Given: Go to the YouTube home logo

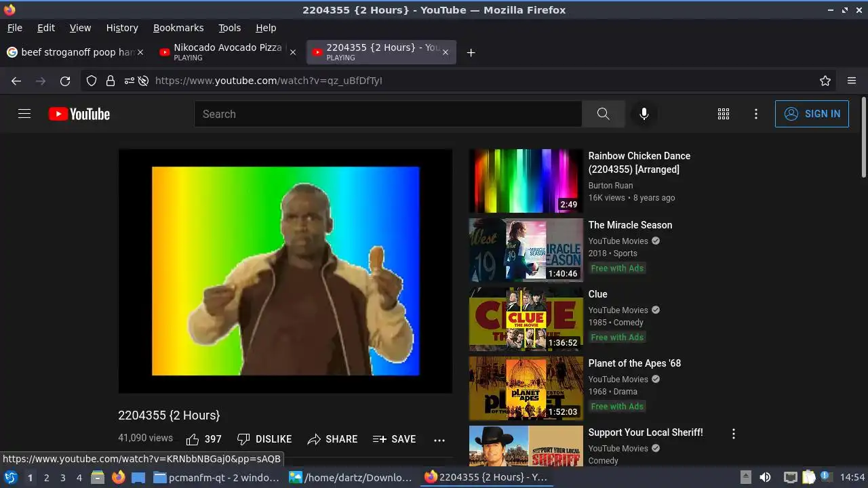Looking at the screenshot, I should click(x=79, y=114).
